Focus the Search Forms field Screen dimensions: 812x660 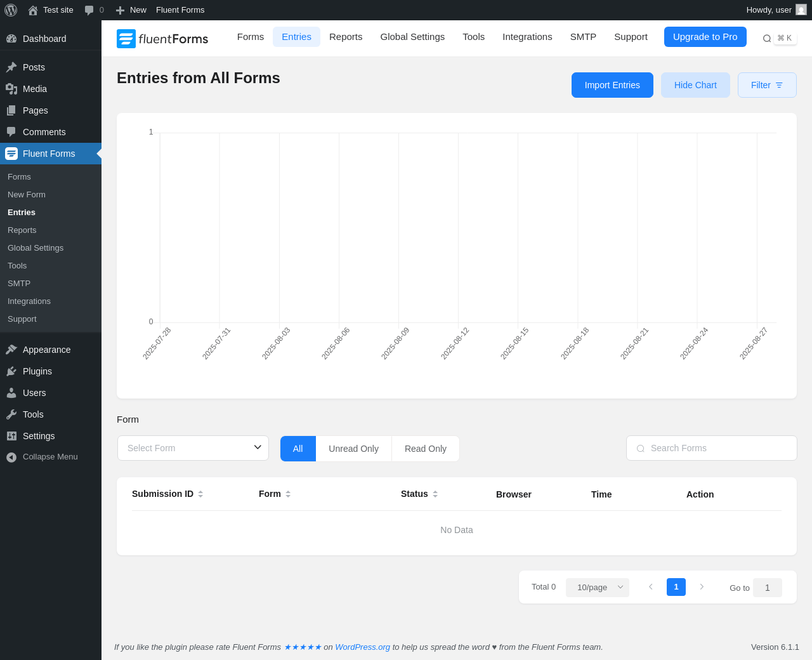click(712, 448)
